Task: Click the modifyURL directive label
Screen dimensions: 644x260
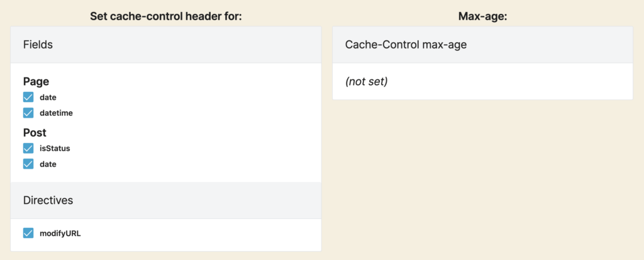Action: click(60, 234)
